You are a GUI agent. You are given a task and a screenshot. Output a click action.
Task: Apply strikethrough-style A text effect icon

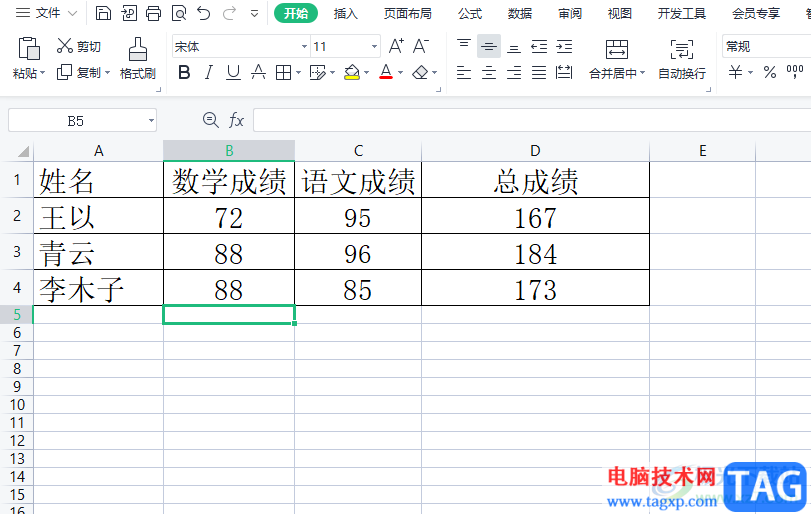tap(258, 72)
